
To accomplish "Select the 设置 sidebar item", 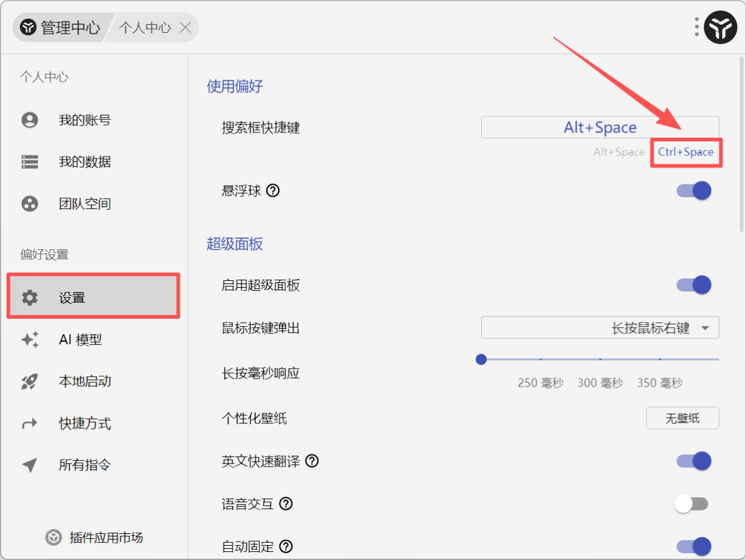I will [93, 298].
